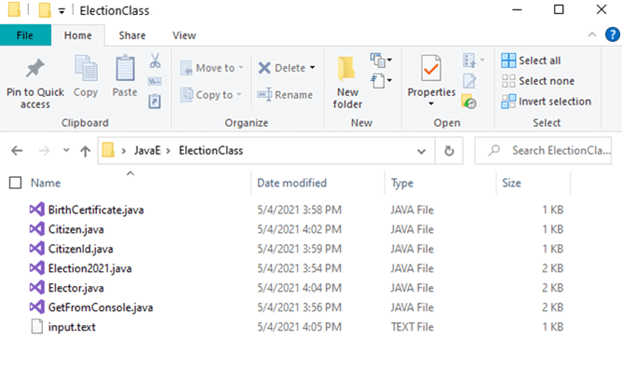
Task: Click the search magnifier icon
Action: click(x=494, y=150)
